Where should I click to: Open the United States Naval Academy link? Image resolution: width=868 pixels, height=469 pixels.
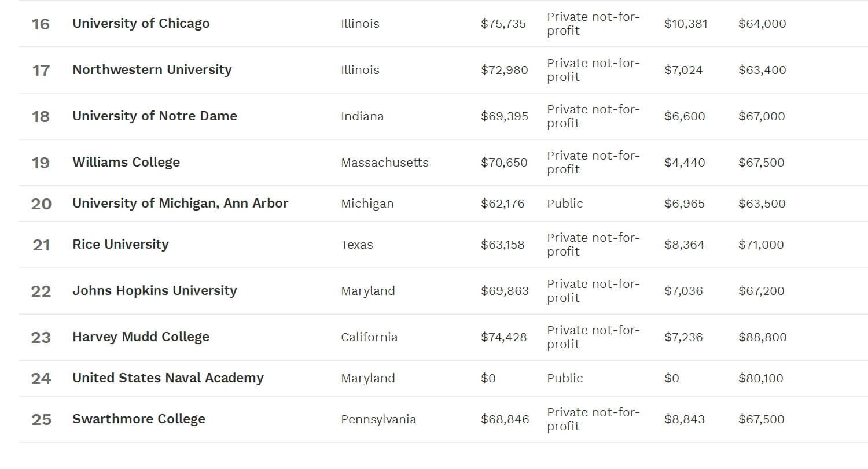pyautogui.click(x=168, y=378)
